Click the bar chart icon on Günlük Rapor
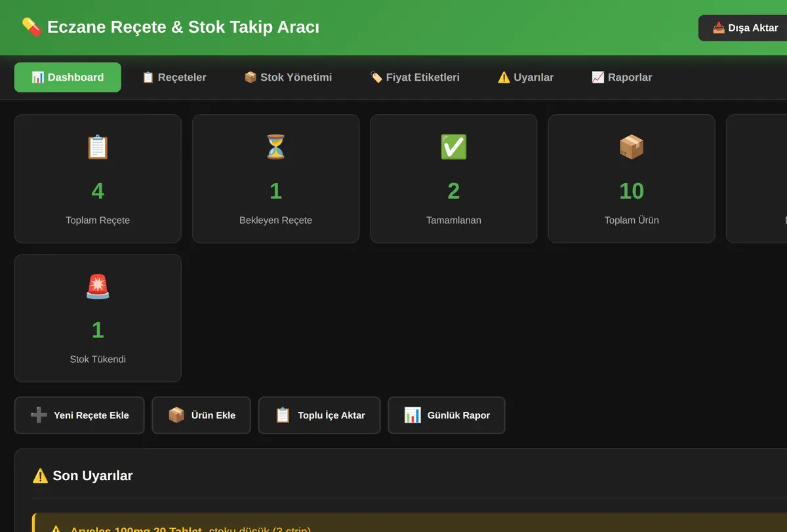 pos(413,415)
